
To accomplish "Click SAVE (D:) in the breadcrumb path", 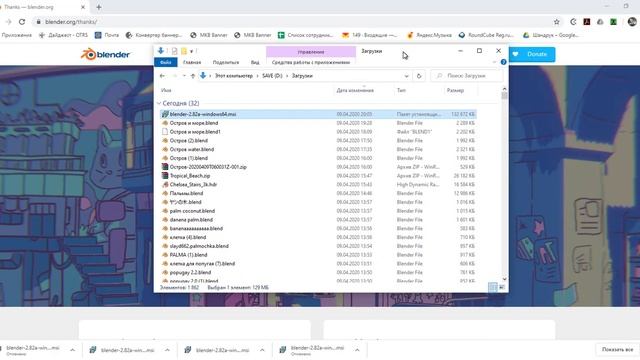I will (272, 76).
